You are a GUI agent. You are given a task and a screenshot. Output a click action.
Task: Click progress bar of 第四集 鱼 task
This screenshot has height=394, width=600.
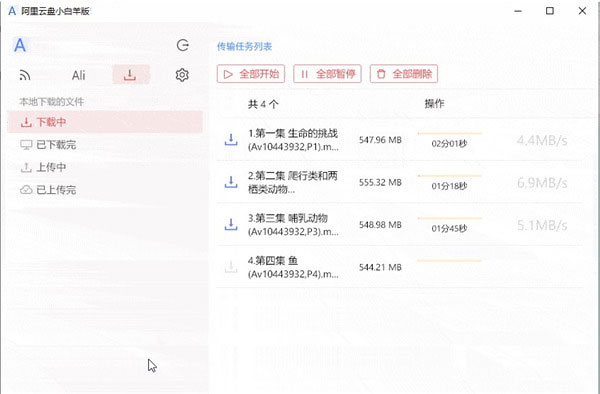pos(449,260)
